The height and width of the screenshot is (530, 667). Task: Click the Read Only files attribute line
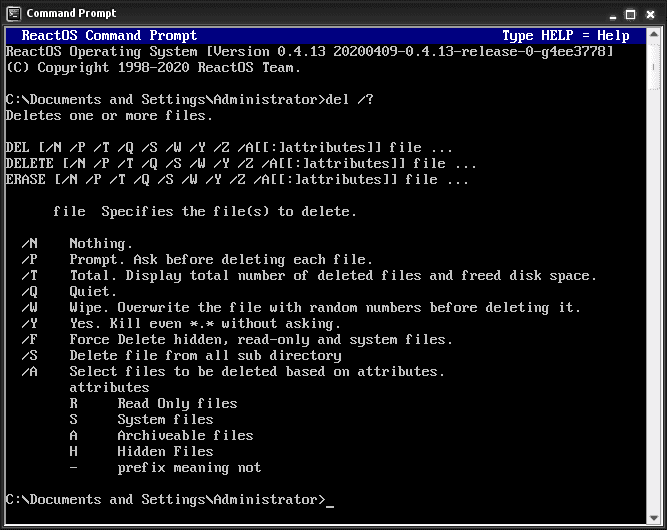pos(153,403)
